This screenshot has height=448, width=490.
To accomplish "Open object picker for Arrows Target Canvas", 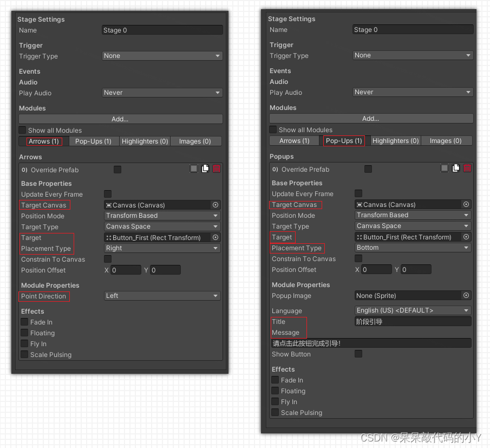I will click(x=215, y=205).
